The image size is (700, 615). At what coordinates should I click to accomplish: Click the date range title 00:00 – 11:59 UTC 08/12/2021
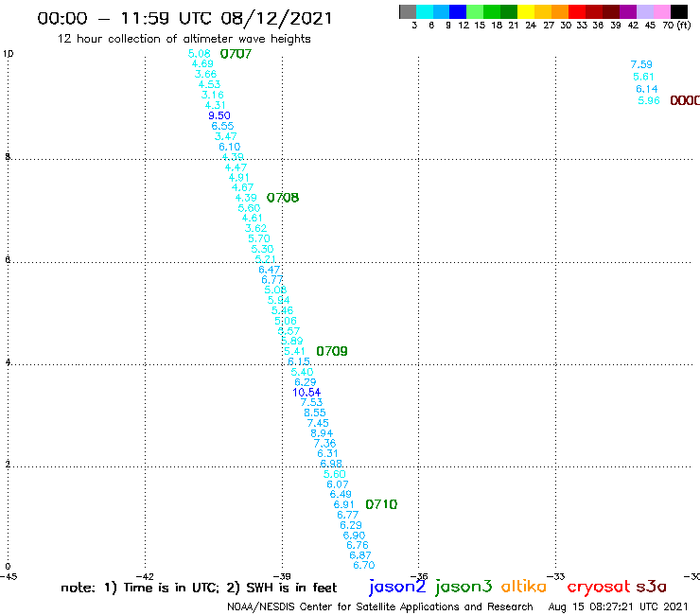point(184,18)
